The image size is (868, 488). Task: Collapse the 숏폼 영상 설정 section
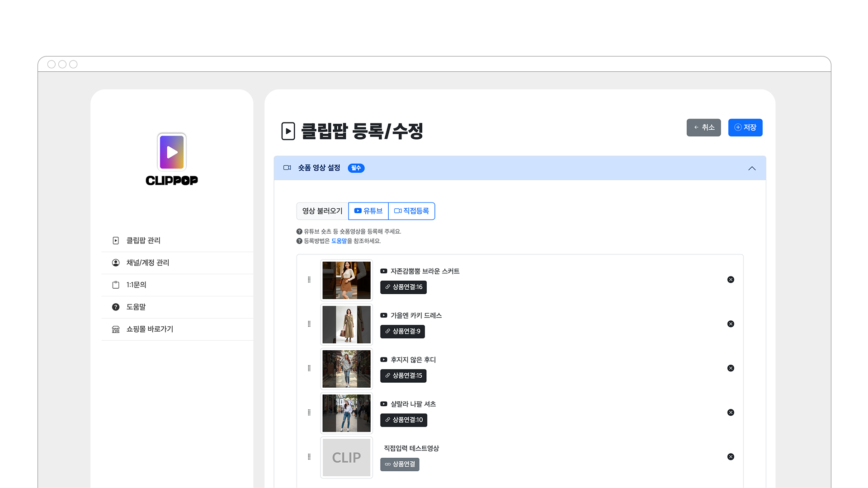click(x=752, y=168)
